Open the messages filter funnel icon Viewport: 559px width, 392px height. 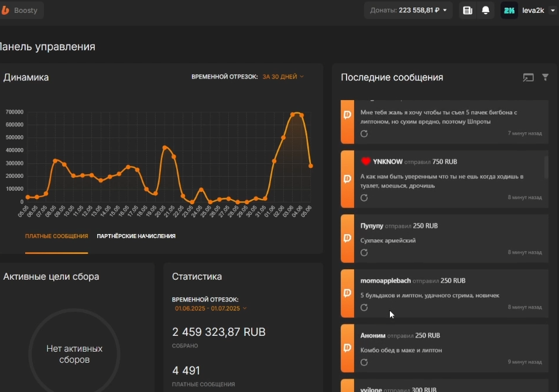[545, 77]
